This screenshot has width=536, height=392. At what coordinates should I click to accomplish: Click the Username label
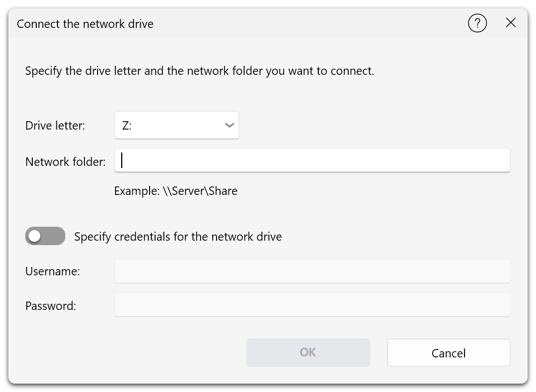(x=52, y=271)
